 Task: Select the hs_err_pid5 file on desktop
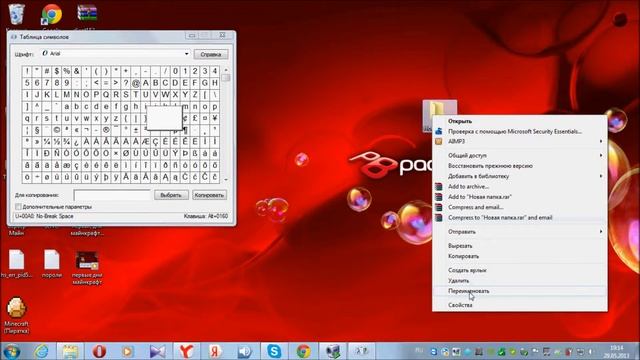[16, 264]
